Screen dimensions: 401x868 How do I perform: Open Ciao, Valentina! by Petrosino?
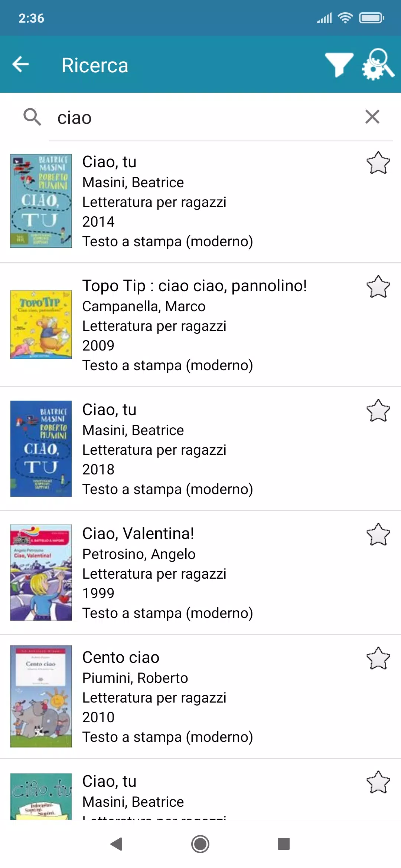(138, 534)
